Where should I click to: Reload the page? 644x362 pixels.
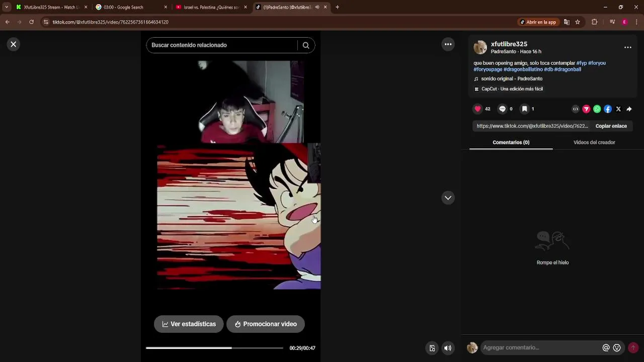point(31,22)
